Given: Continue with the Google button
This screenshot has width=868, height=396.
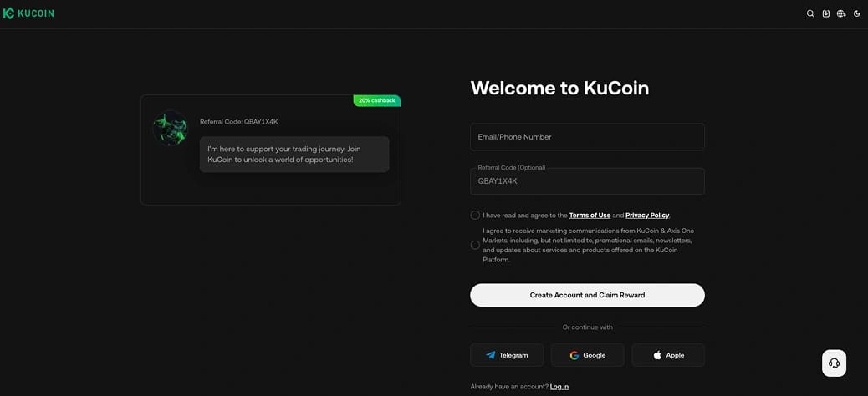Looking at the screenshot, I should coord(587,355).
